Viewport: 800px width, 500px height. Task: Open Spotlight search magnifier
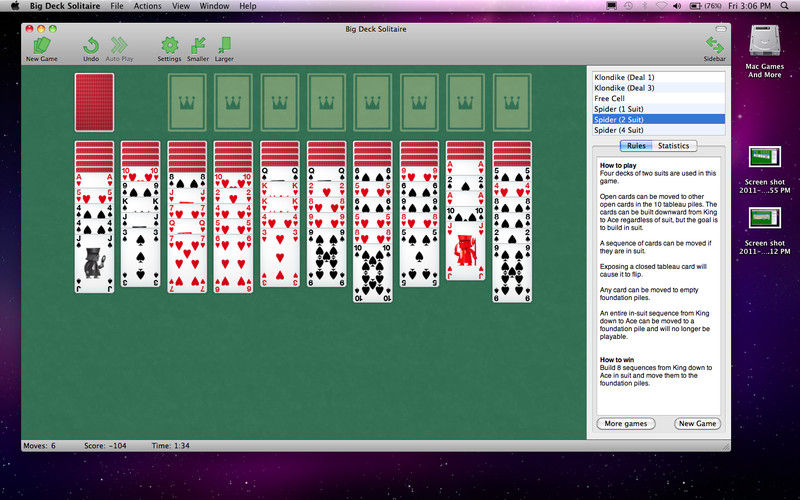pyautogui.click(x=785, y=6)
